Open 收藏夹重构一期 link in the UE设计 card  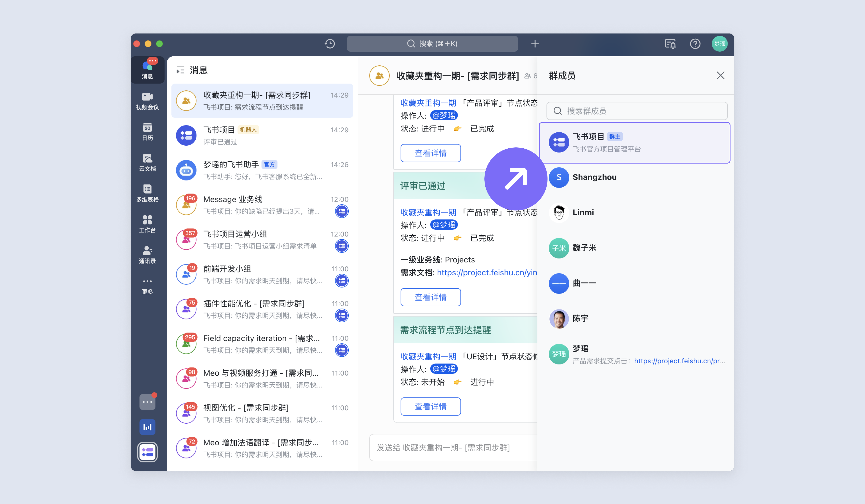point(428,356)
